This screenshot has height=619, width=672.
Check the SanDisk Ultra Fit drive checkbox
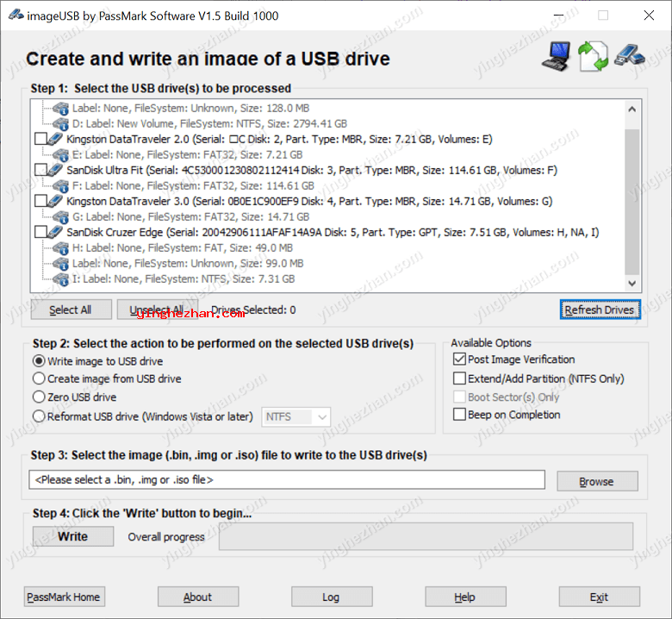pyautogui.click(x=40, y=170)
